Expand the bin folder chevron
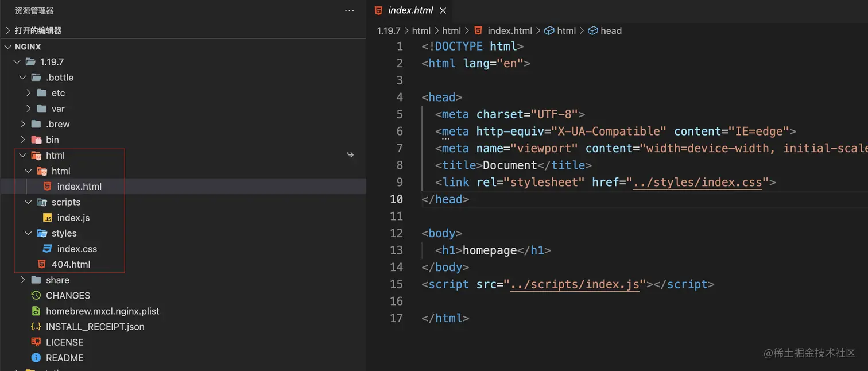 [23, 140]
